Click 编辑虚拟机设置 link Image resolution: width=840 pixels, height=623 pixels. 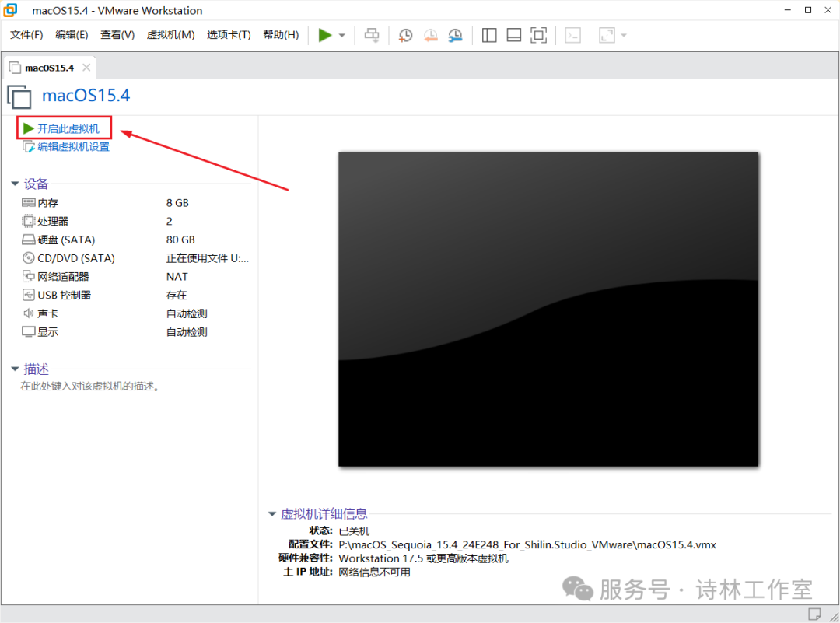pyautogui.click(x=73, y=147)
